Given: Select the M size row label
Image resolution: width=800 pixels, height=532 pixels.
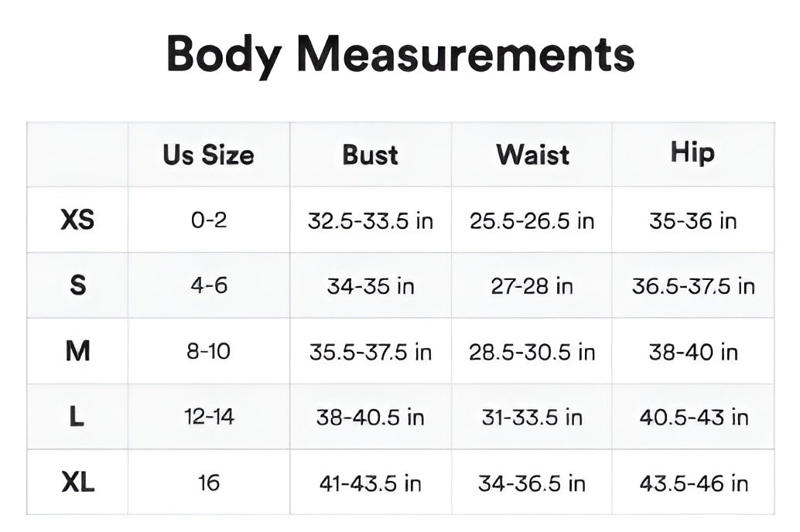Looking at the screenshot, I should click(77, 352).
